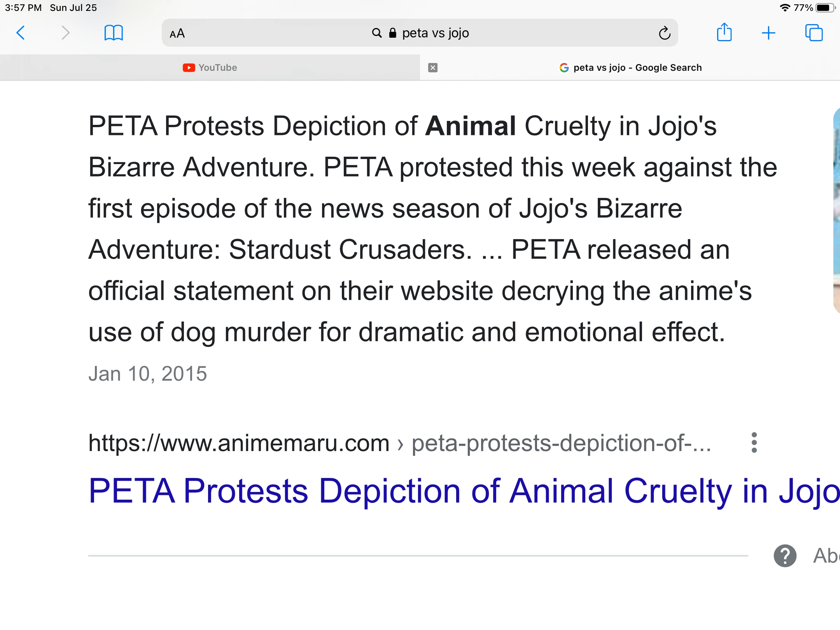Go back to the previous page
Image resolution: width=840 pixels, height=630 pixels.
[21, 33]
